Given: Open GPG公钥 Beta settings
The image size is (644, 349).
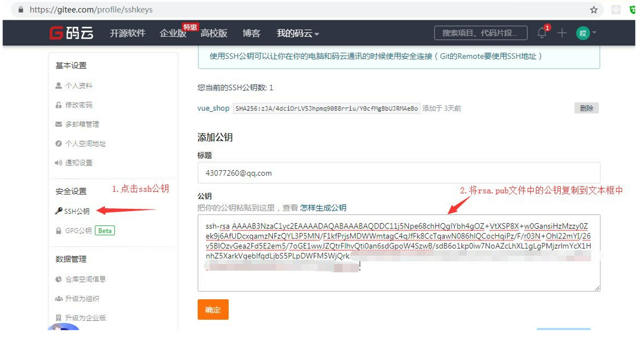Looking at the screenshot, I should tap(78, 231).
